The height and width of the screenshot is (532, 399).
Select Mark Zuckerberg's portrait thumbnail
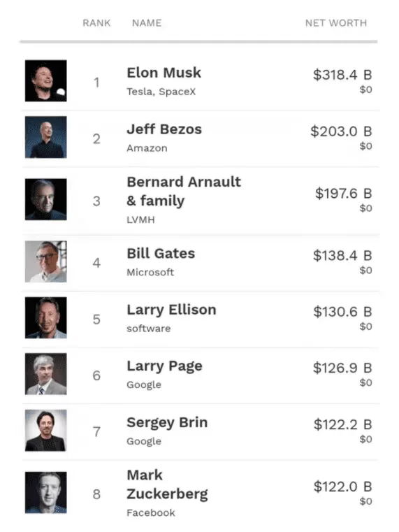[x=45, y=492]
